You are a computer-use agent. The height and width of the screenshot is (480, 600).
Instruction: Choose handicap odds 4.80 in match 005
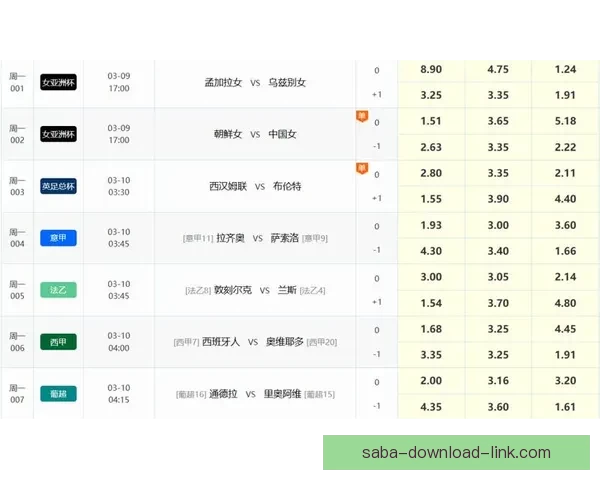coord(565,303)
